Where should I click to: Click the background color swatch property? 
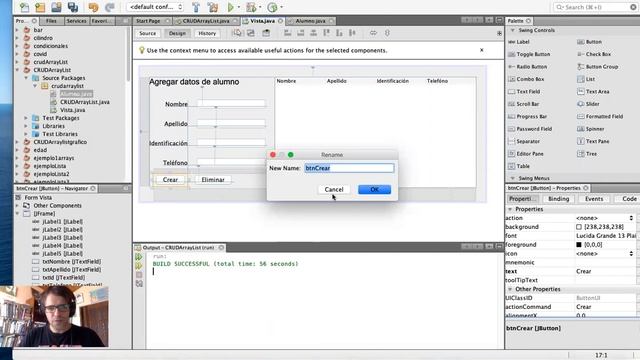click(579, 227)
